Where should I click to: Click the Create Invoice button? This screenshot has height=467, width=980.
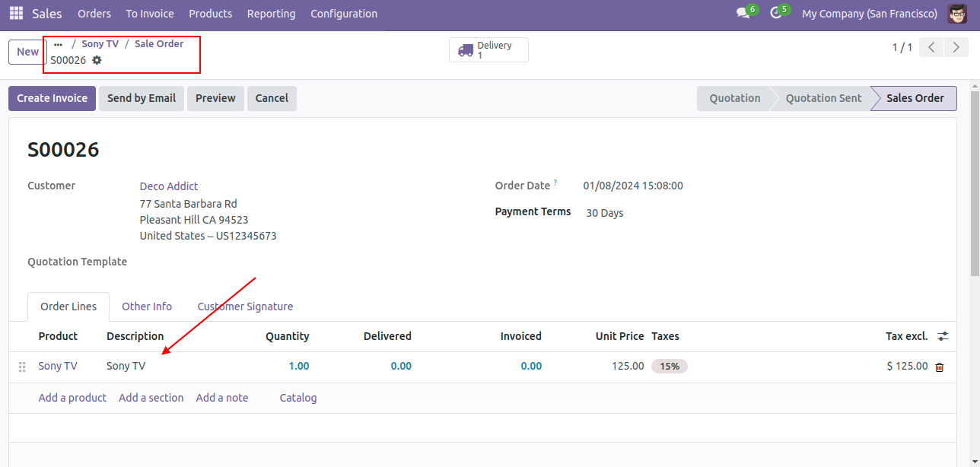click(52, 98)
